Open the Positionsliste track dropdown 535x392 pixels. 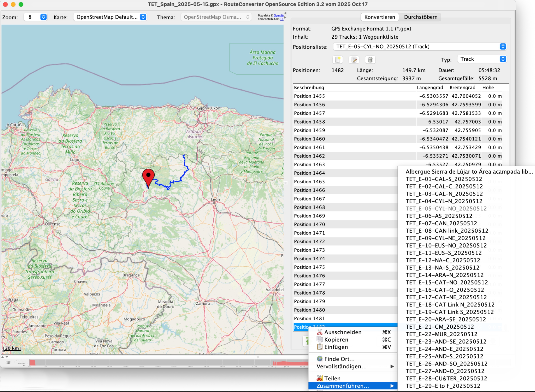tap(503, 47)
